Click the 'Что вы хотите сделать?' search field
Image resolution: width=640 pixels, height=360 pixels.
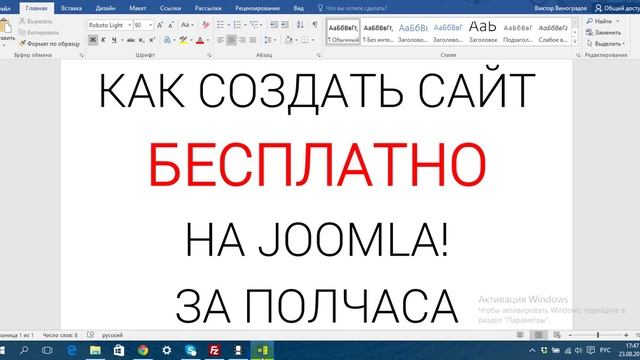tap(353, 8)
